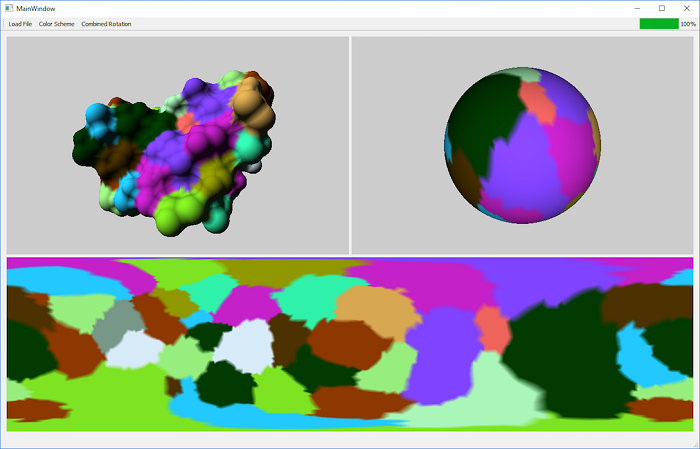Viewport: 700px width, 449px height.
Task: Open the Color Scheme menu
Action: click(x=56, y=24)
